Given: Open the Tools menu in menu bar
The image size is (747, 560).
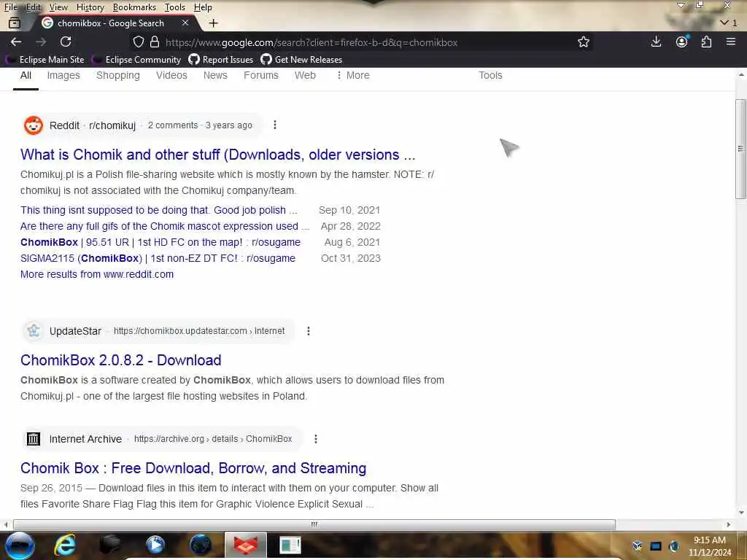Looking at the screenshot, I should (x=175, y=7).
